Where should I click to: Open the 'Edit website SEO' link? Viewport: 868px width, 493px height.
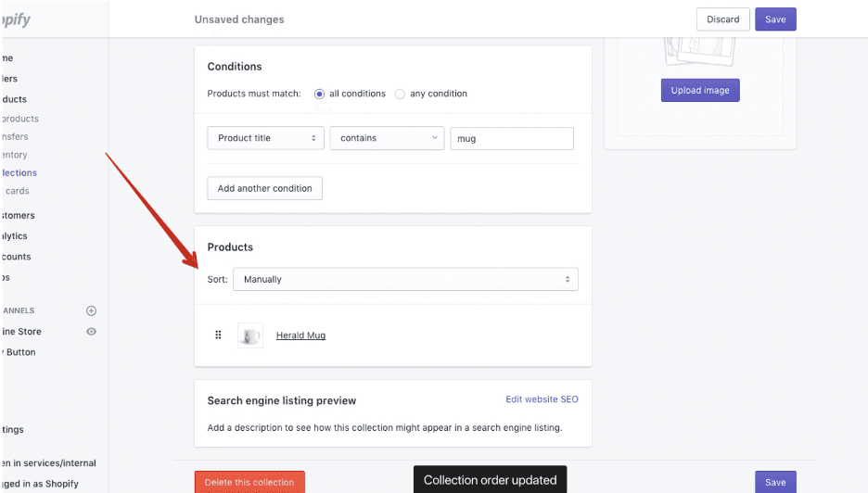542,399
